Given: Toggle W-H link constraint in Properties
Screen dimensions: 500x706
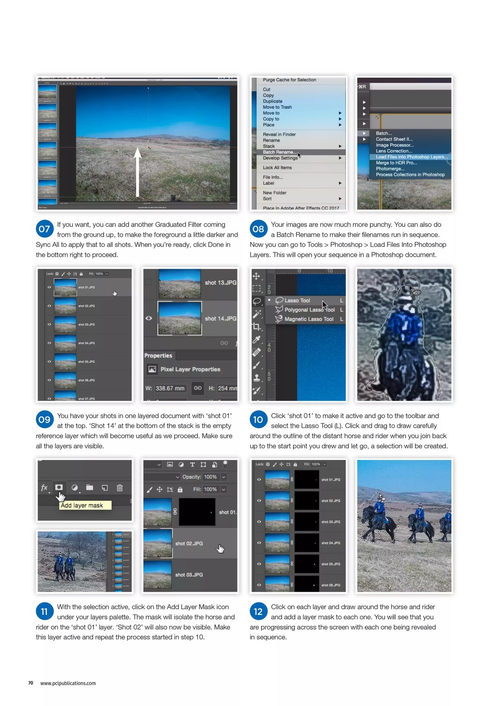Looking at the screenshot, I should (x=197, y=388).
